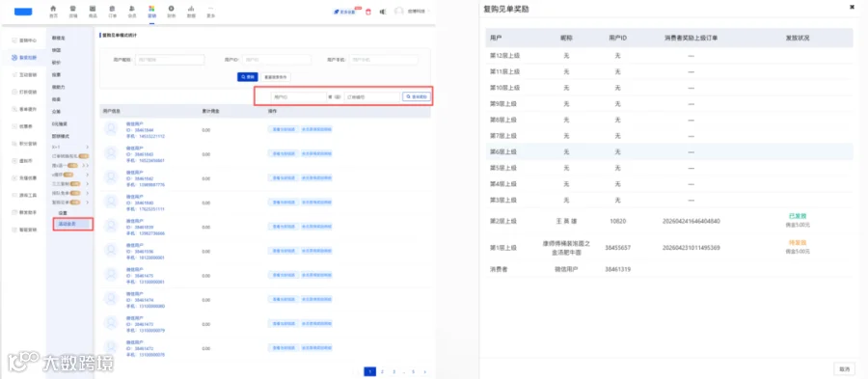This screenshot has height=379, width=868.
Task: Click the 发放状况 column header
Action: pos(798,39)
